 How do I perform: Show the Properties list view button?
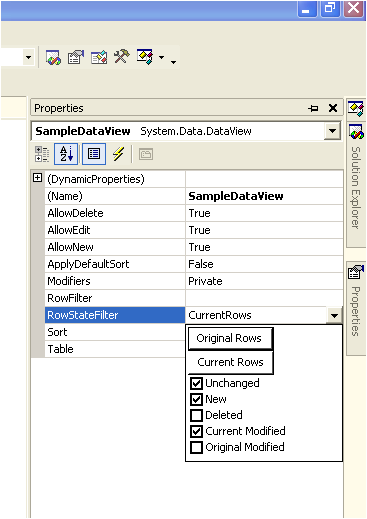[94, 154]
